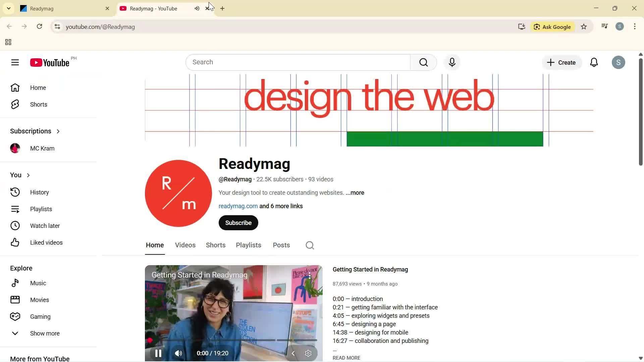Open the channel search magnifier
The height and width of the screenshot is (362, 644).
click(309, 245)
